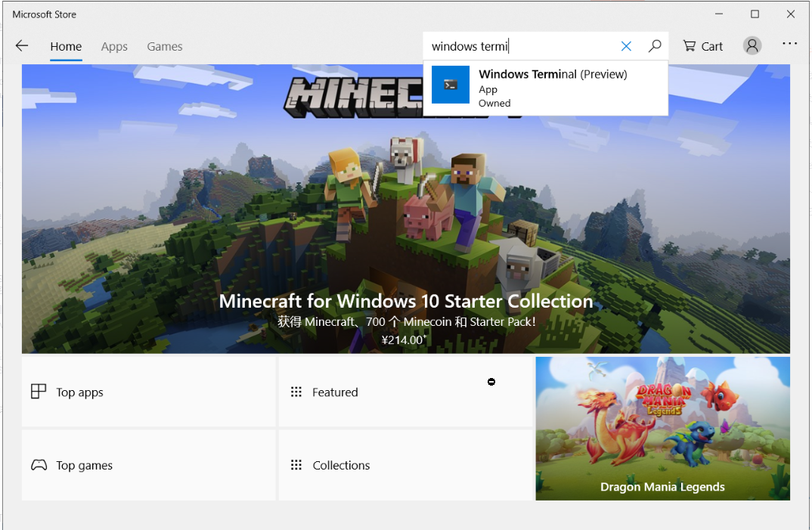Open the See more ellipsis menu

click(x=790, y=45)
